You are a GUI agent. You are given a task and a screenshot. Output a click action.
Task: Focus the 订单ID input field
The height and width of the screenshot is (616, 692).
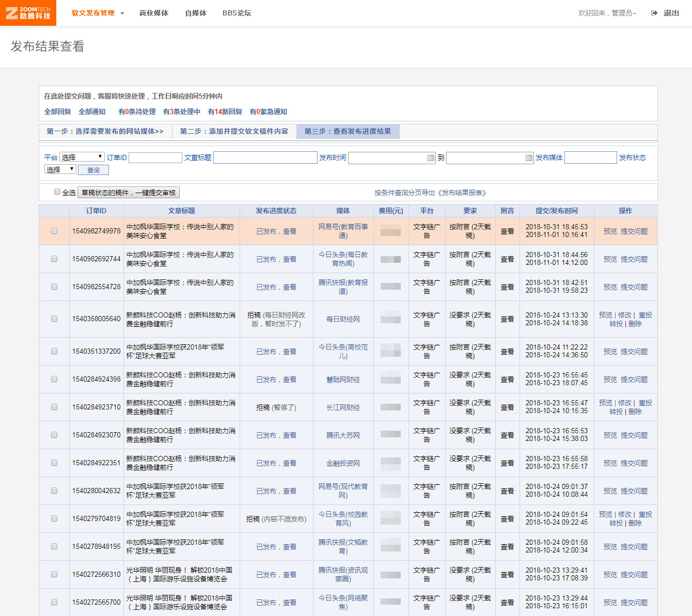coord(155,157)
